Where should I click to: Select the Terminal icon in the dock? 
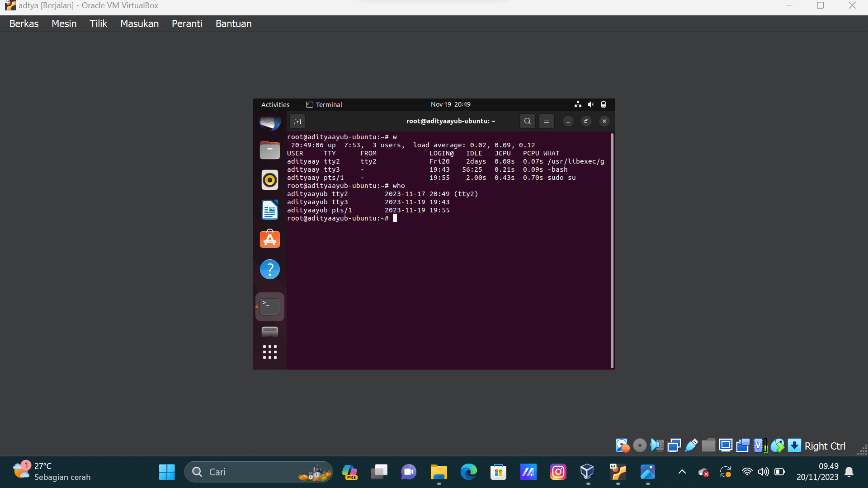pos(270,306)
